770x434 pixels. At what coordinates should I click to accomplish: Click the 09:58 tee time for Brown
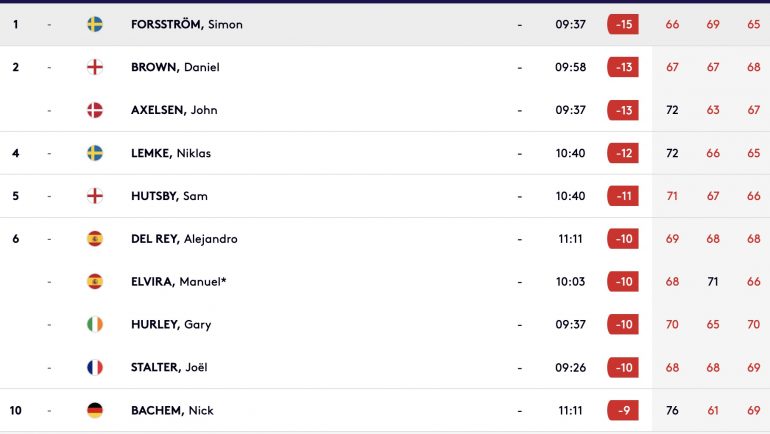pos(571,67)
